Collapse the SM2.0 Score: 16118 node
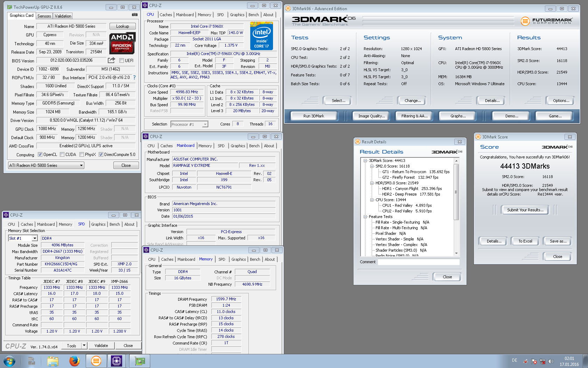Image resolution: width=588 pixels, height=368 pixels. coord(372,166)
